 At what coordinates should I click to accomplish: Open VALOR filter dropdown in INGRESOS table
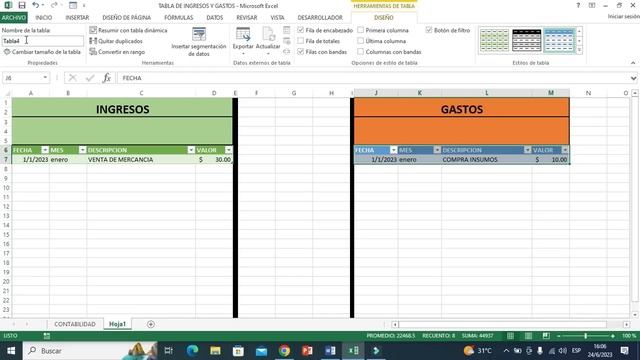point(229,150)
